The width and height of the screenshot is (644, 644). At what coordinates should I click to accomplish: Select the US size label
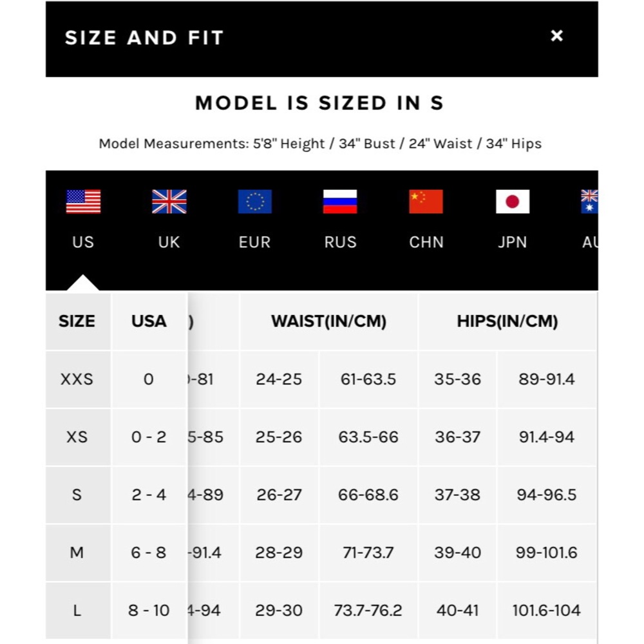point(83,242)
